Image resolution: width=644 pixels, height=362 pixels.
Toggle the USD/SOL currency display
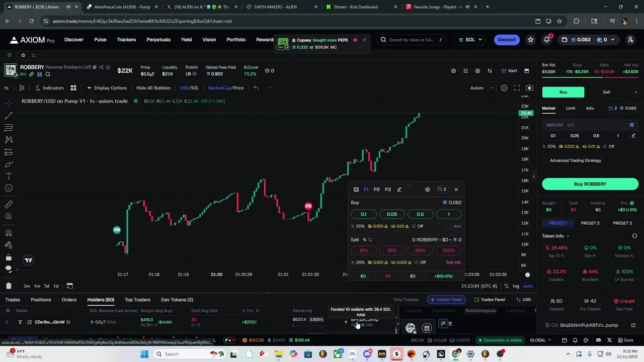click(189, 88)
